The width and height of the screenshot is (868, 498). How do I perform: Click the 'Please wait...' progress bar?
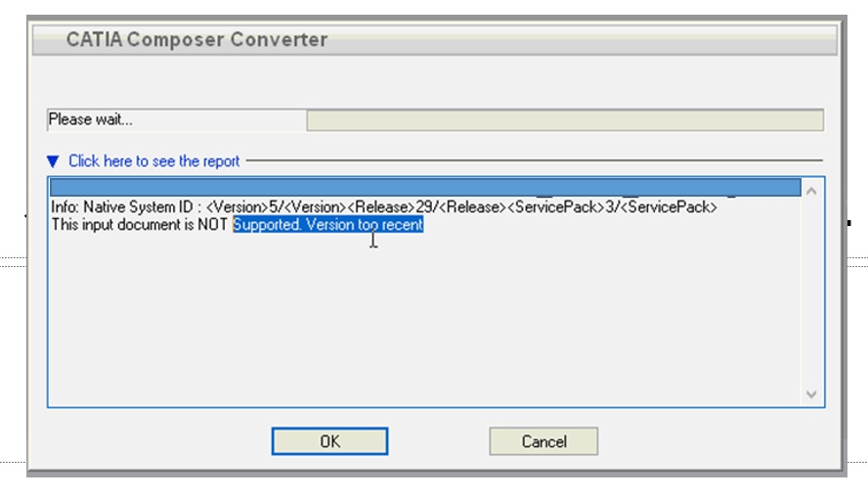click(565, 120)
